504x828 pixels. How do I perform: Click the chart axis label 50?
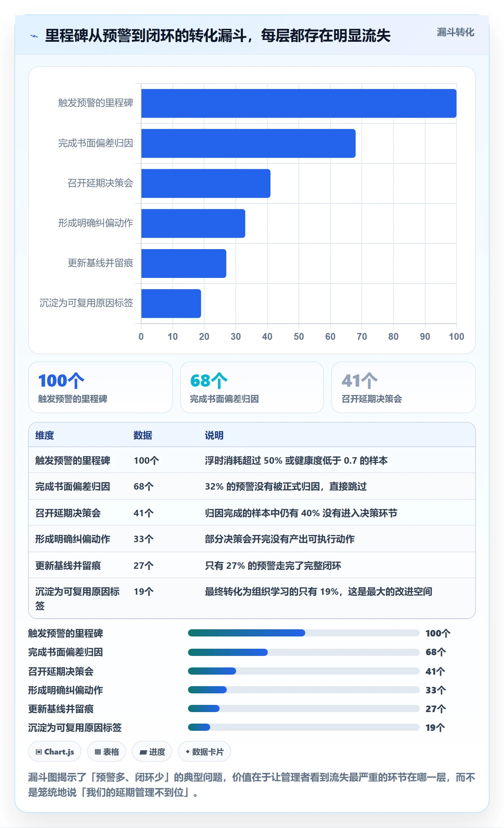(299, 337)
